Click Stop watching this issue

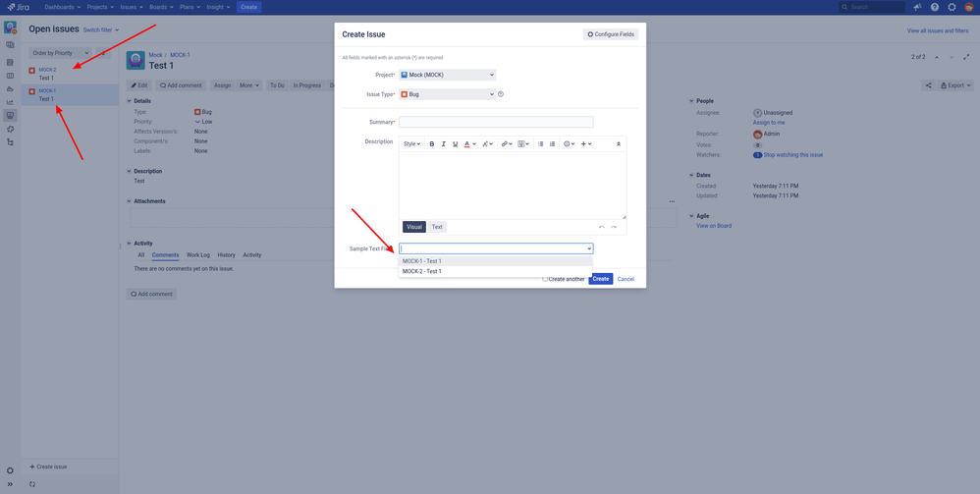pyautogui.click(x=793, y=155)
